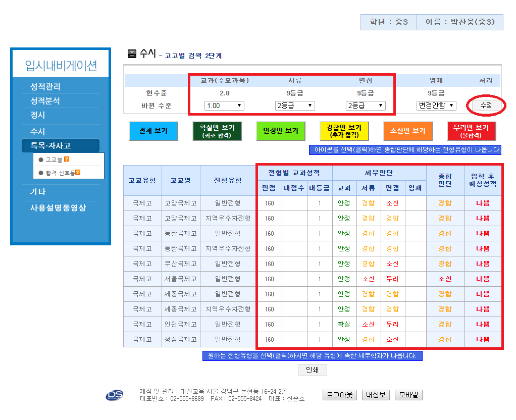Click the 무리 면접 cell for 서울국제고
Viewport: 516px width, 420px height.
(392, 279)
